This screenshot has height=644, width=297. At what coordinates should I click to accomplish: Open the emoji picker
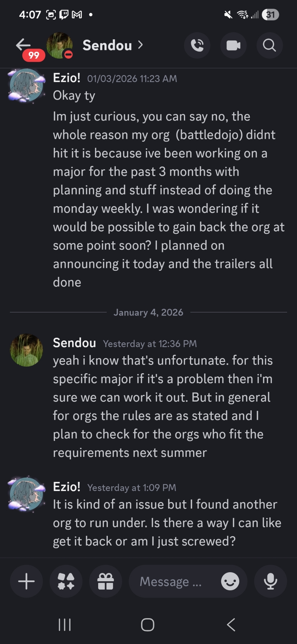230,582
